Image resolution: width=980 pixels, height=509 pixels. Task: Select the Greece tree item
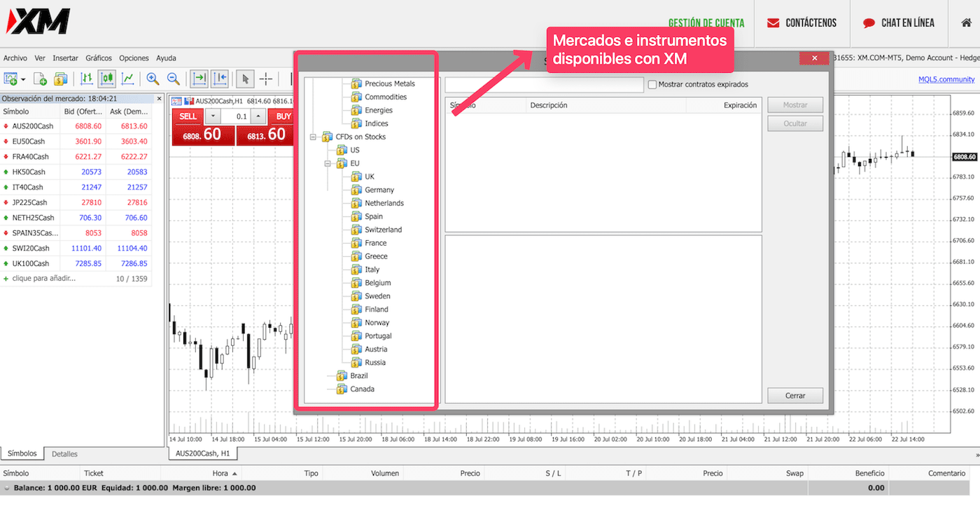coord(376,256)
